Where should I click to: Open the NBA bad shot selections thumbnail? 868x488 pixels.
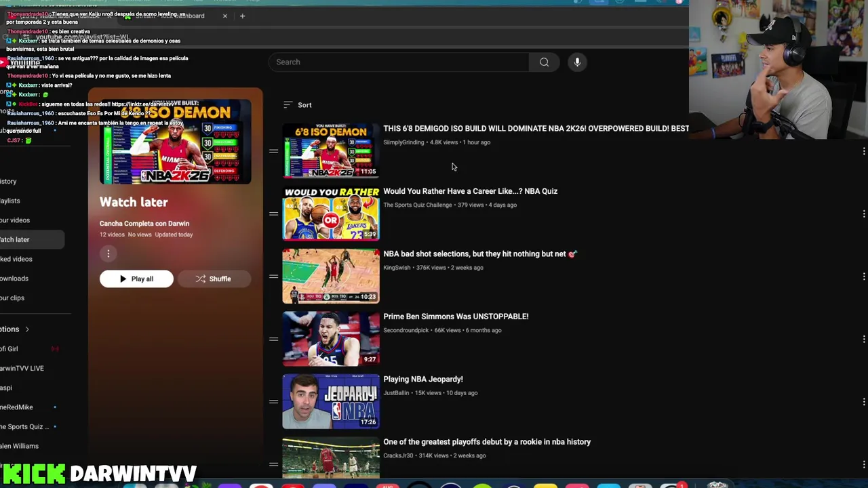coord(331,277)
